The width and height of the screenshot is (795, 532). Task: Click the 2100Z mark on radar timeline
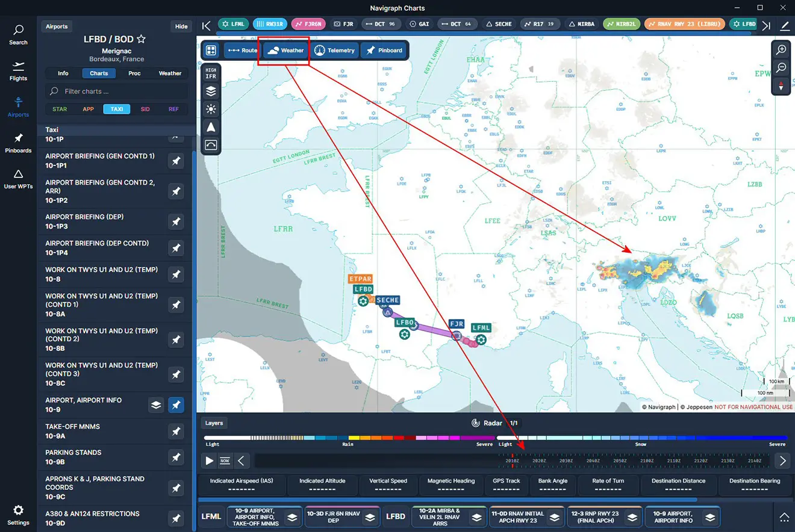pos(647,461)
